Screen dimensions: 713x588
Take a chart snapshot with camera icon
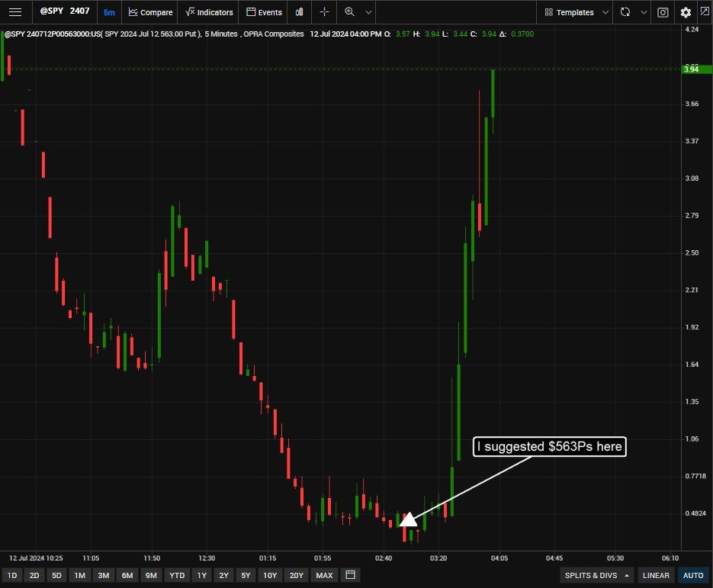pos(663,12)
